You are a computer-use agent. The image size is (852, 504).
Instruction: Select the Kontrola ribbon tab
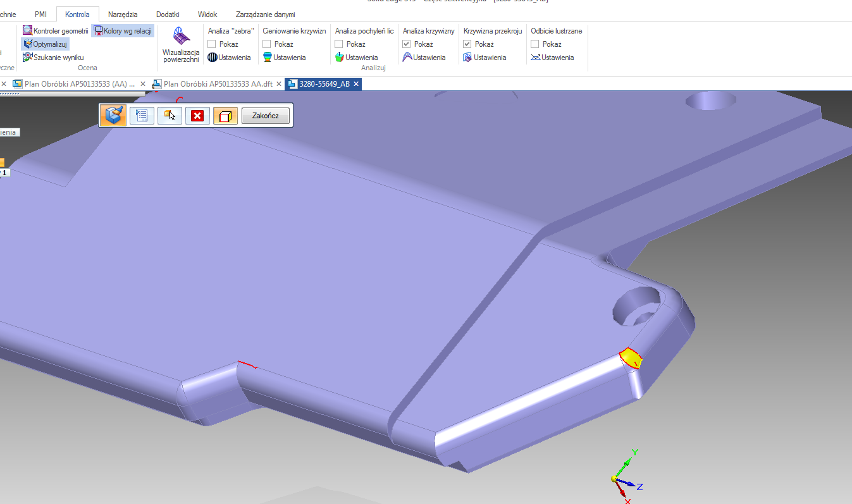[x=78, y=14]
